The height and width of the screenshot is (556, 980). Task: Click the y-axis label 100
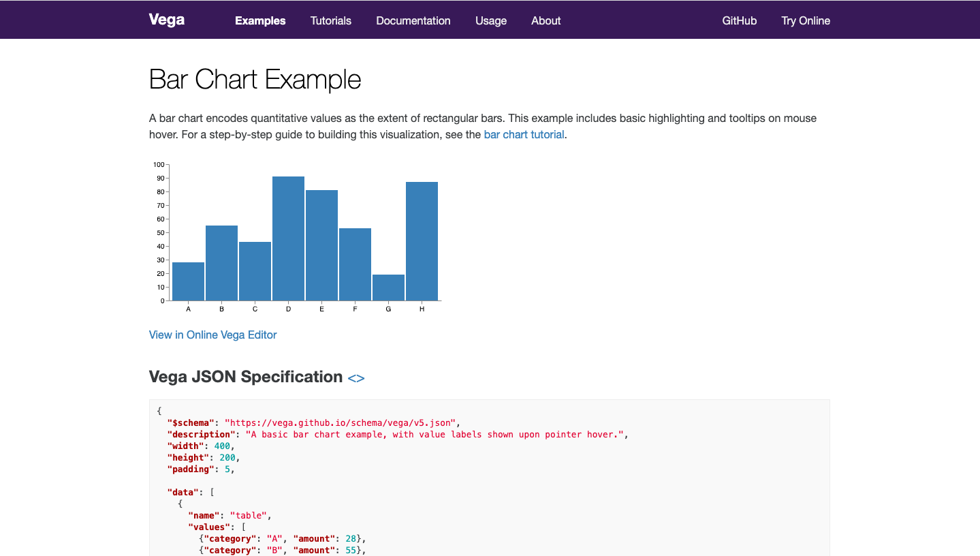coord(159,164)
